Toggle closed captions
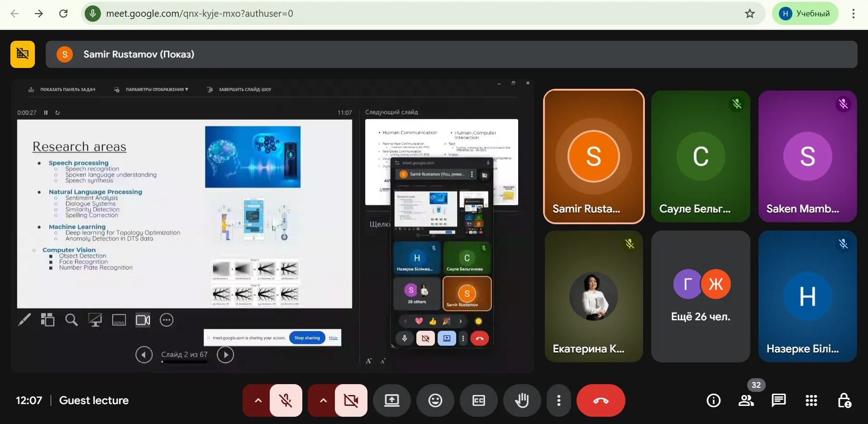 (478, 400)
